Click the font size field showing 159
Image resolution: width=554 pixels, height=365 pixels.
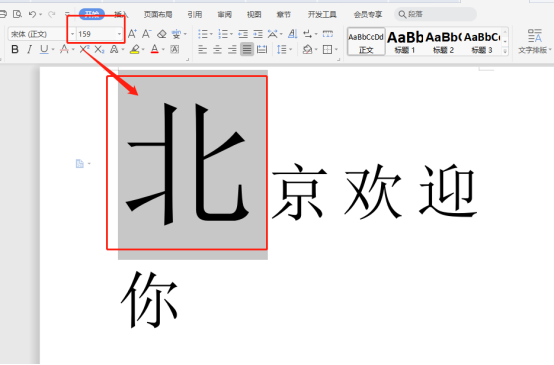[97, 34]
